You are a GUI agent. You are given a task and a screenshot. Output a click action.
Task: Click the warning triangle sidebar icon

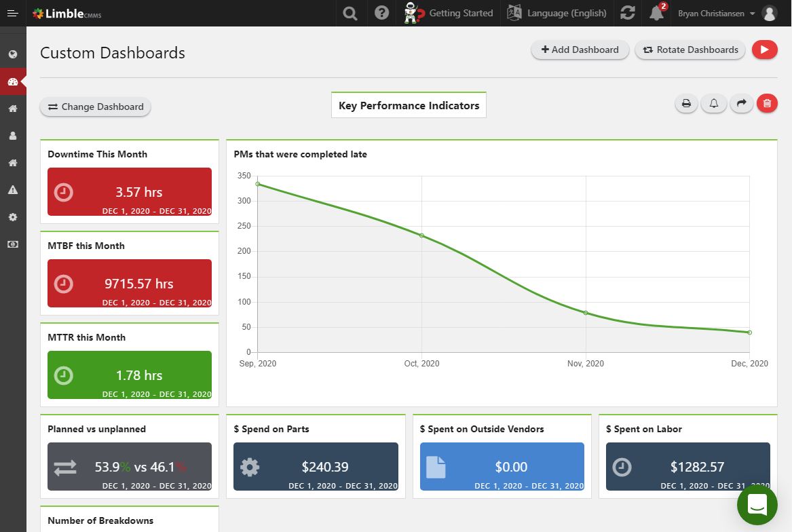(12, 190)
